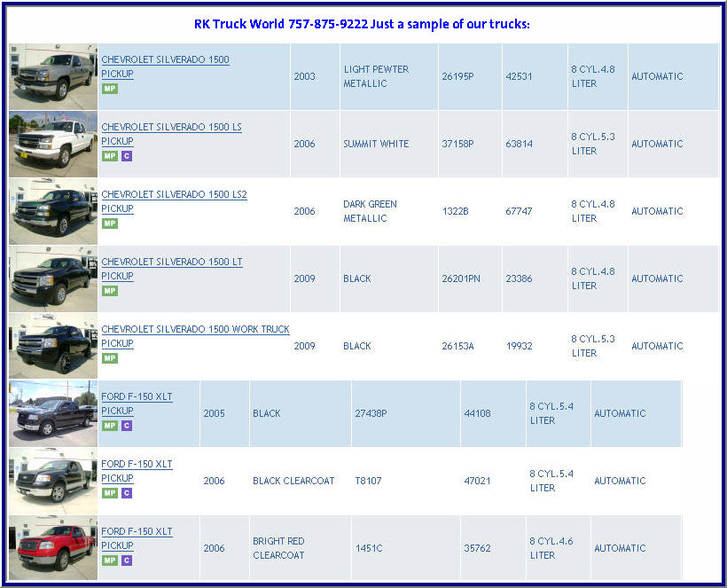Image resolution: width=727 pixels, height=588 pixels.
Task: Click MP badge under black clearcoat F-150 XLT
Action: [x=110, y=492]
